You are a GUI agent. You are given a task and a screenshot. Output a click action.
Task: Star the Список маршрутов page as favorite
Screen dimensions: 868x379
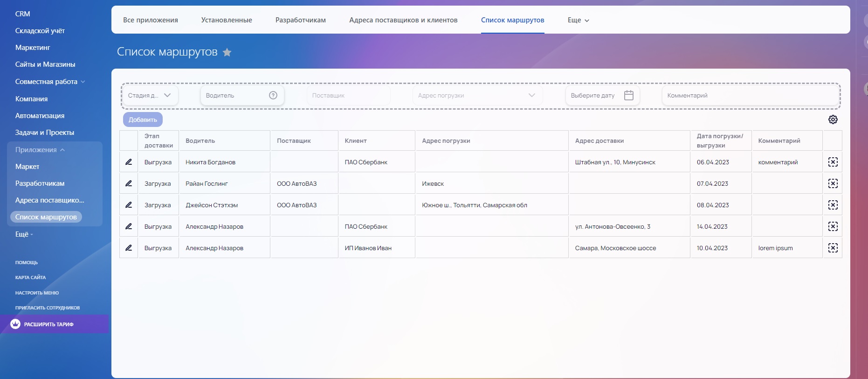point(227,52)
